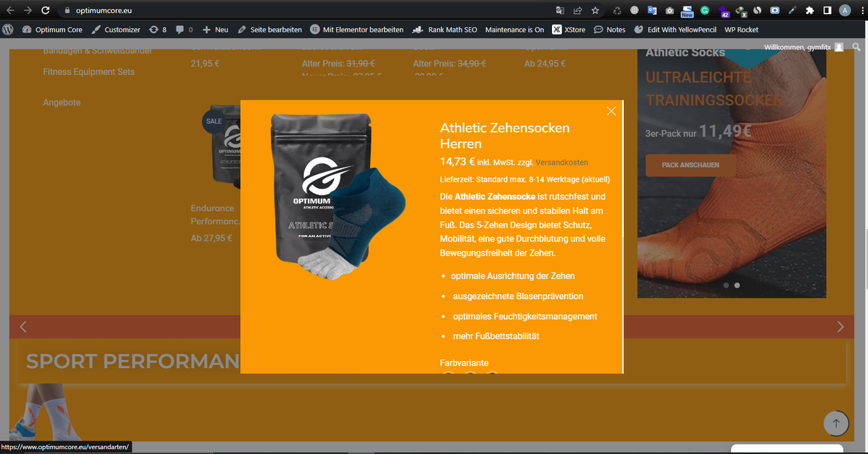Open the Athletic Zehensocken Herren title link

pyautogui.click(x=505, y=136)
